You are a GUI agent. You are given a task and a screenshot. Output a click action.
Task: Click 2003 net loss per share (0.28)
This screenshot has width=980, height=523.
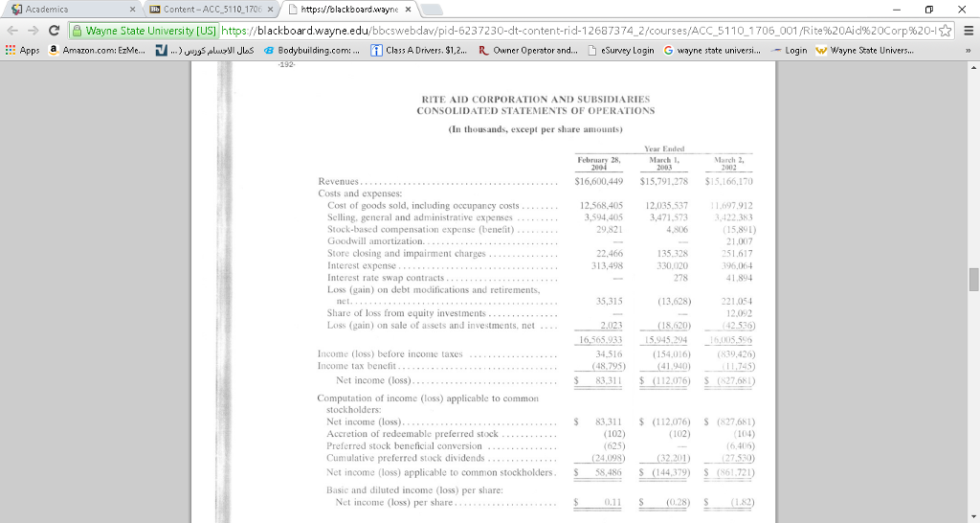point(678,502)
